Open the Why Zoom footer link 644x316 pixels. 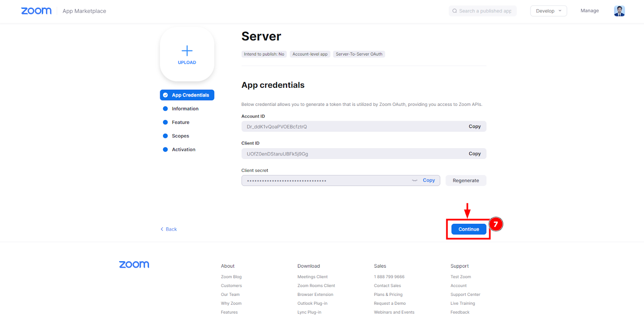(x=231, y=304)
